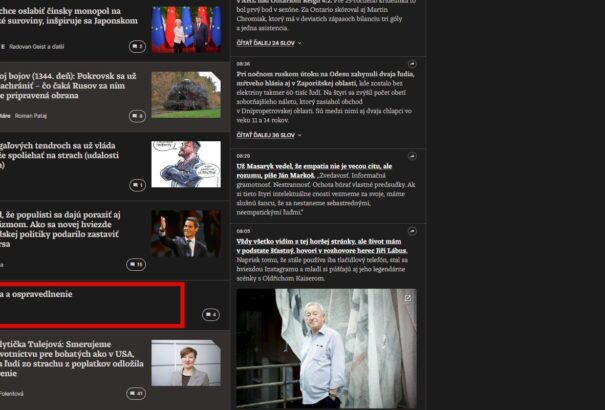Image resolution: width=605 pixels, height=410 pixels.
Task: Open the Pokrovsk article on fighting day 1344
Action: click(x=68, y=86)
